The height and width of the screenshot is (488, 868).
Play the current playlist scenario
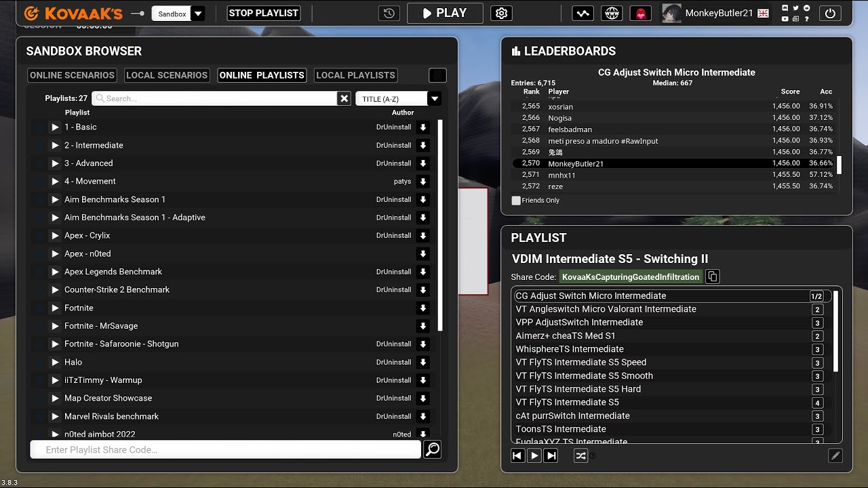click(534, 456)
